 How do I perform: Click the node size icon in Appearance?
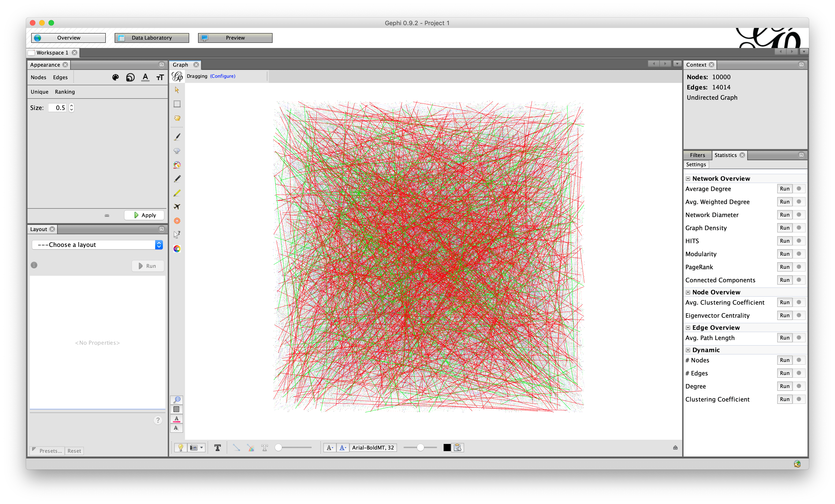pyautogui.click(x=130, y=77)
